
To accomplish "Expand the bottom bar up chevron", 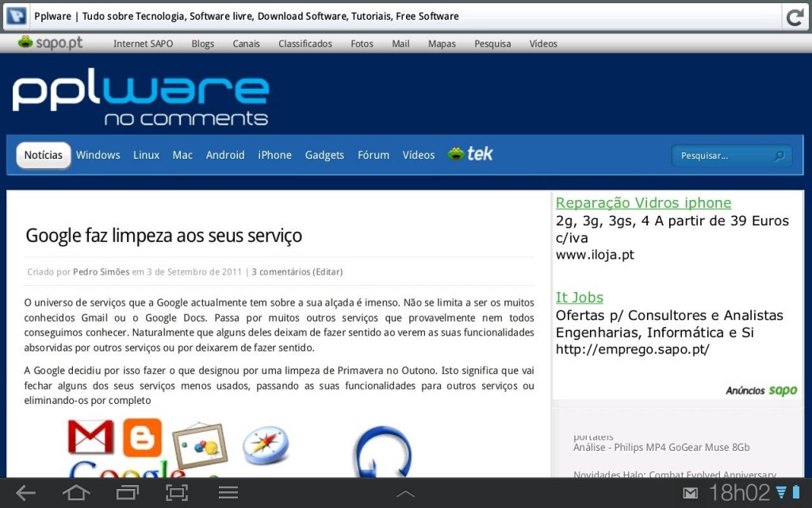I will pyautogui.click(x=405, y=494).
